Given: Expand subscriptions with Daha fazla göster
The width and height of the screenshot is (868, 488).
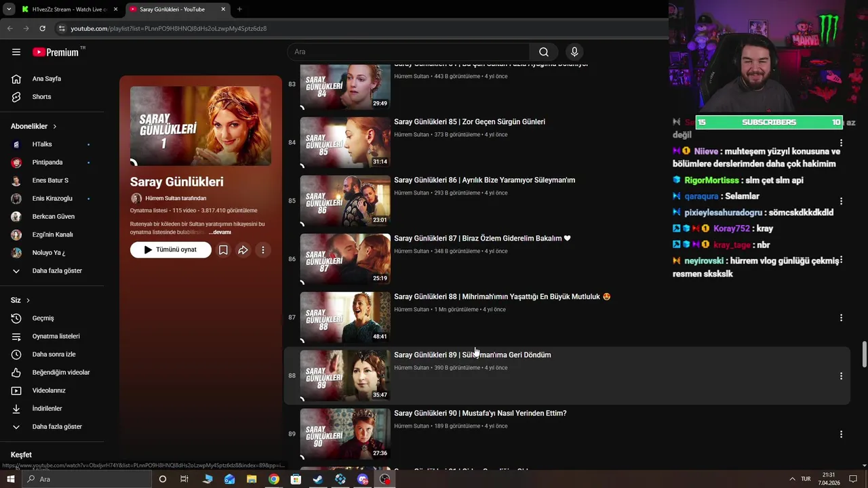Looking at the screenshot, I should pos(53,270).
